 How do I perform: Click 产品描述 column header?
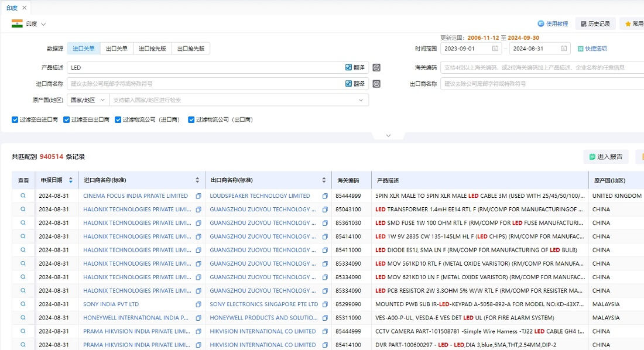coord(388,180)
